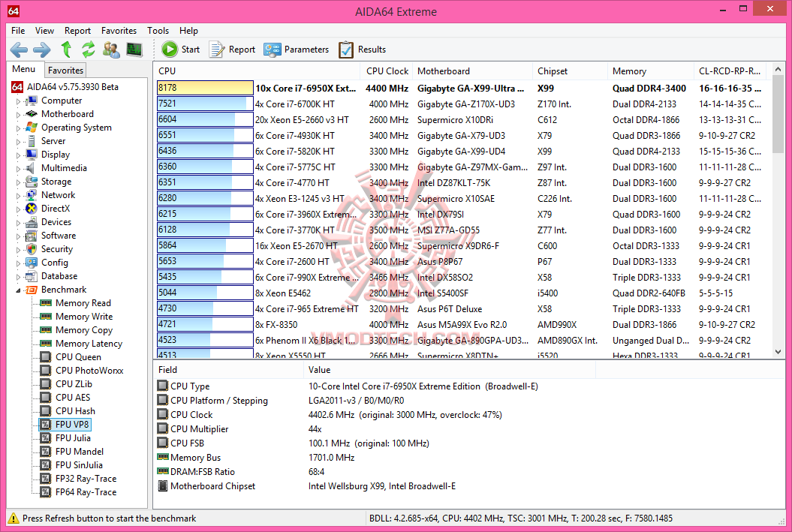Open Results with the checkmark clipboard icon

click(346, 50)
